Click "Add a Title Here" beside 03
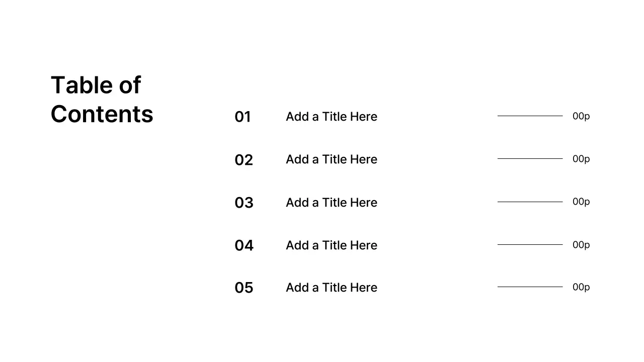 point(331,203)
